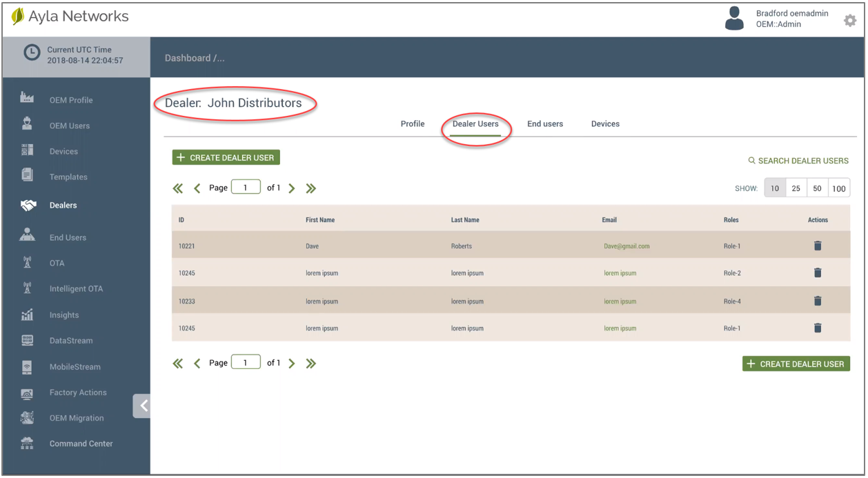Click trash icon in last table row
This screenshot has height=478, width=868.
[x=818, y=328]
